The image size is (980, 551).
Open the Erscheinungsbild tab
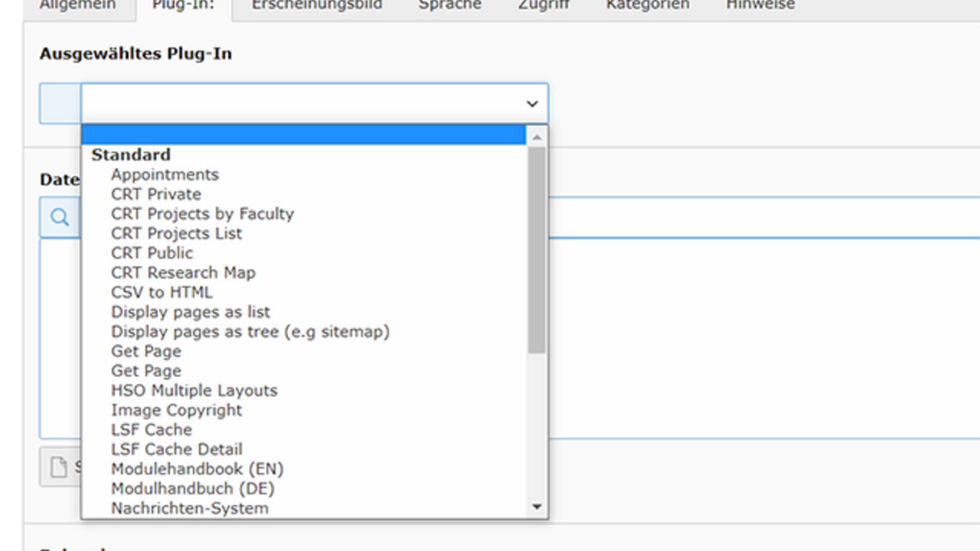317,5
